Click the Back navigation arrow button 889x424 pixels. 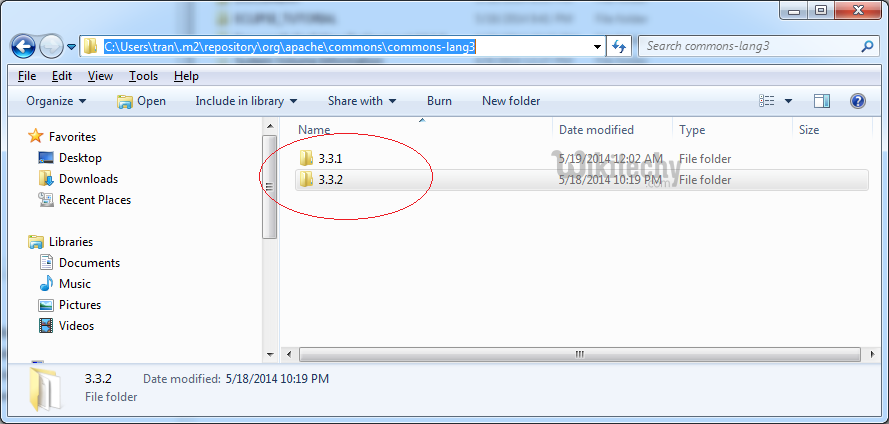24,46
